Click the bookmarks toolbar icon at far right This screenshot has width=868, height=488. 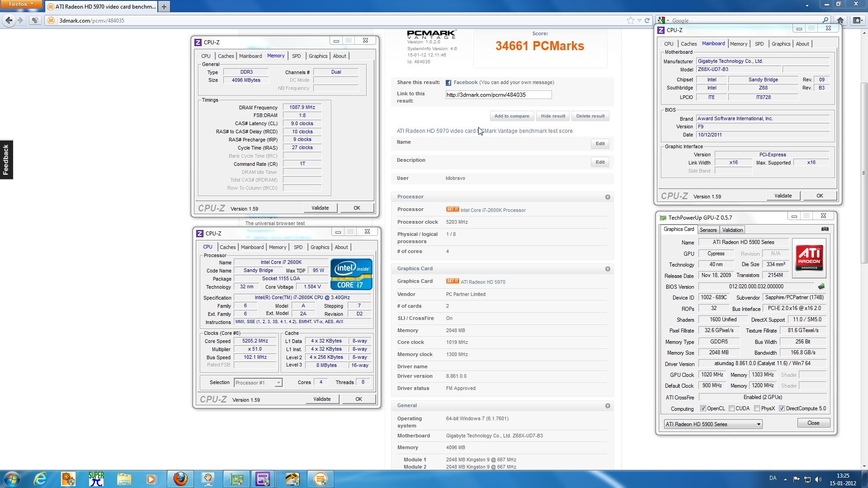pos(857,20)
